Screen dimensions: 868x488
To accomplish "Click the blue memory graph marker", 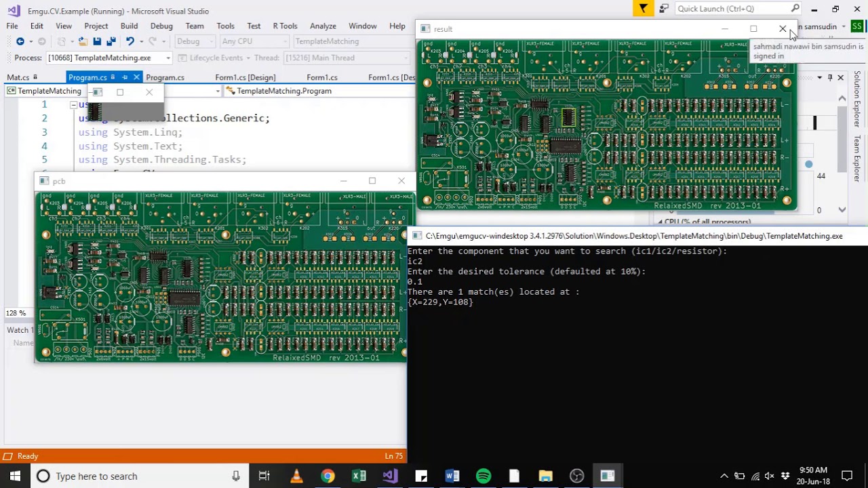I will pos(808,164).
